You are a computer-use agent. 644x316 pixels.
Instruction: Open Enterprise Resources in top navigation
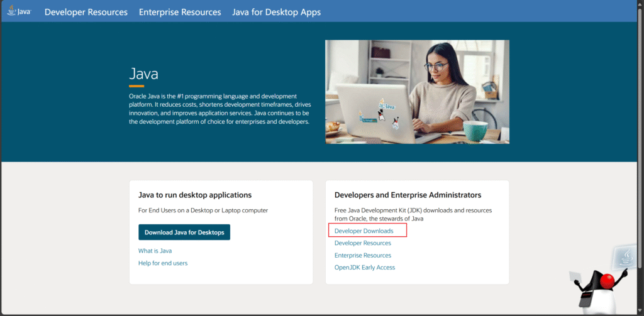(180, 13)
